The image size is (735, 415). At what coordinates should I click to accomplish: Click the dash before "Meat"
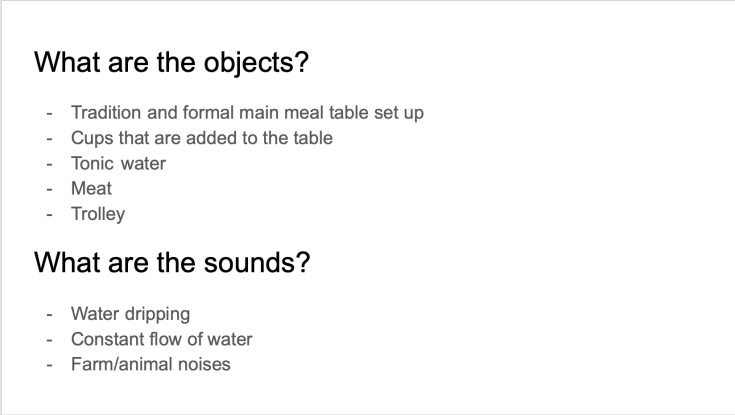point(51,188)
